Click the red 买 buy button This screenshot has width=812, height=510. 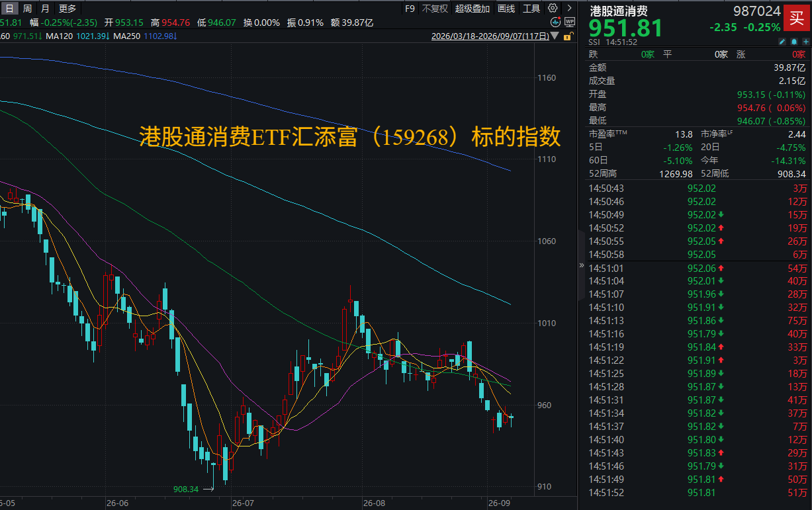coord(797,19)
